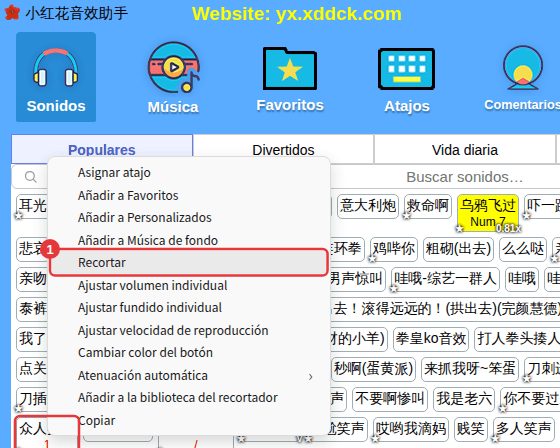The height and width of the screenshot is (448, 560).
Task: Open the Favoritos star folder
Action: pyautogui.click(x=290, y=68)
